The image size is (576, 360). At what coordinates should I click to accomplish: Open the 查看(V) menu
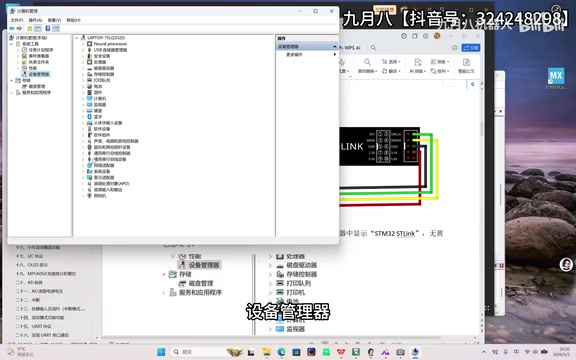pos(54,20)
